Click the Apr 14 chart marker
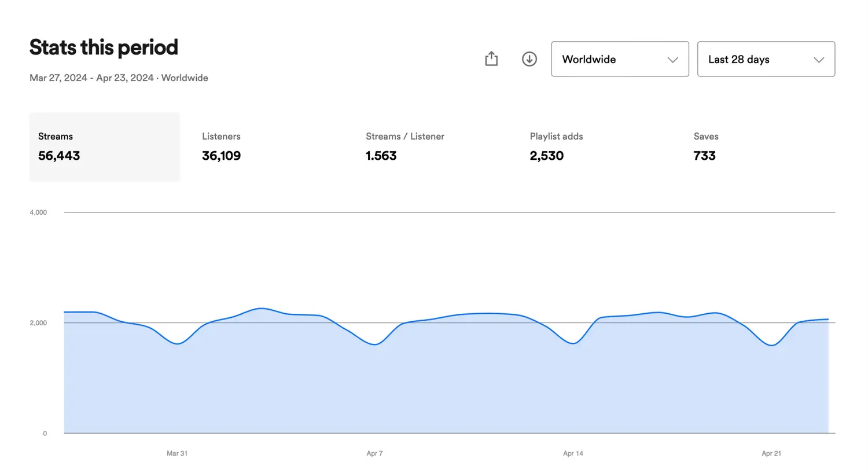The image size is (868, 473). click(573, 453)
